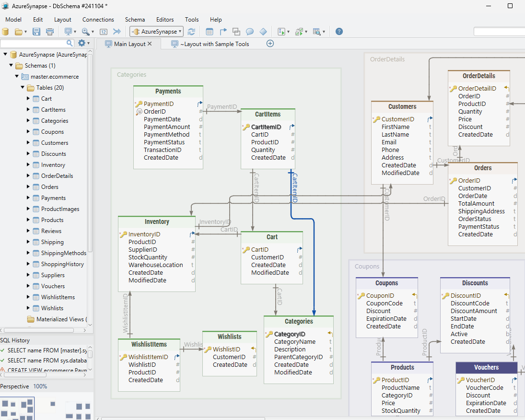Image resolution: width=525 pixels, height=420 pixels.
Task: Click the Save model icon
Action: (x=36, y=32)
